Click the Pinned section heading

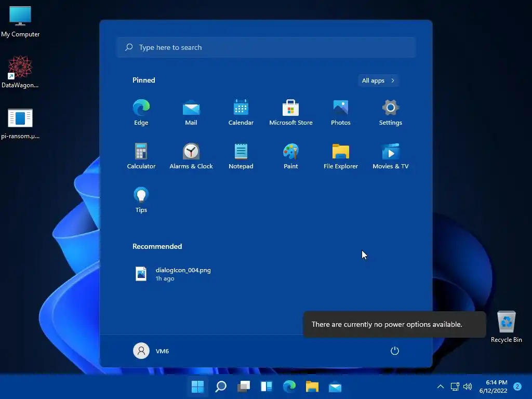pos(143,80)
